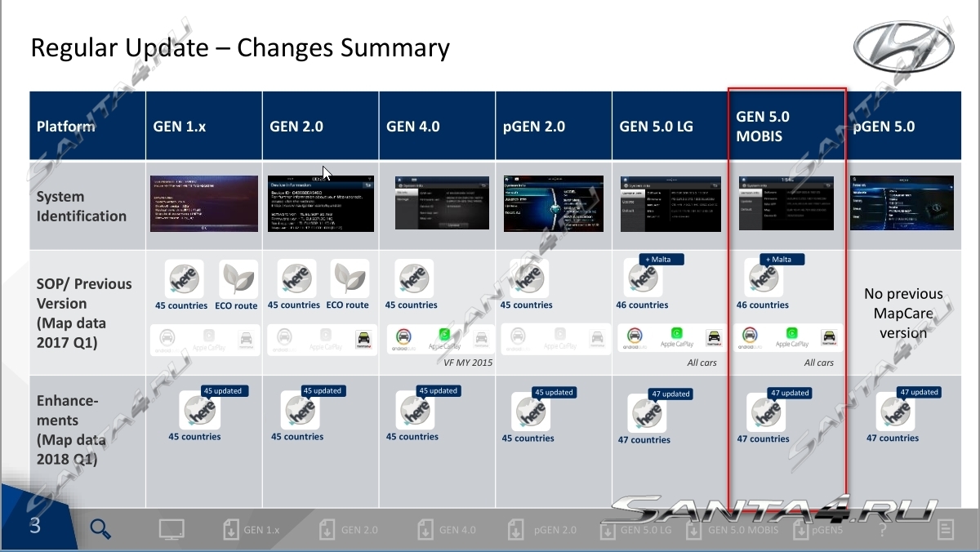The height and width of the screenshot is (552, 980).
Task: Click the Hyundai logo
Action: (x=904, y=49)
